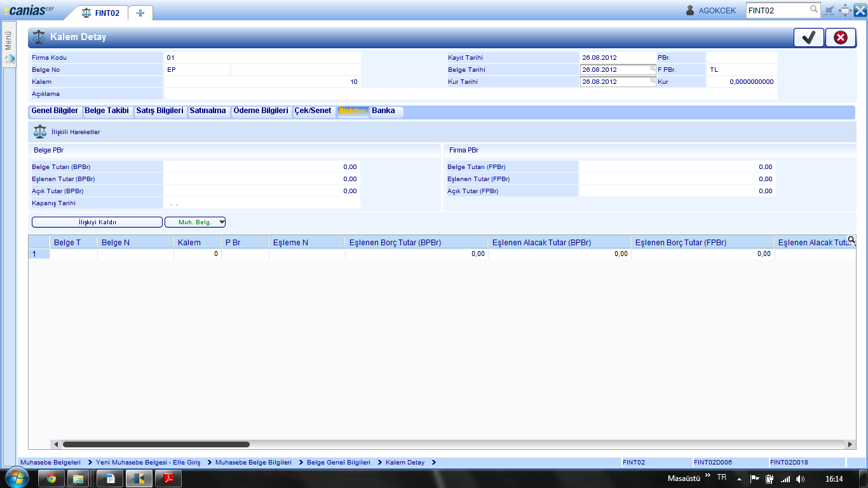
Task: Open the new tab plus icon
Action: 140,13
